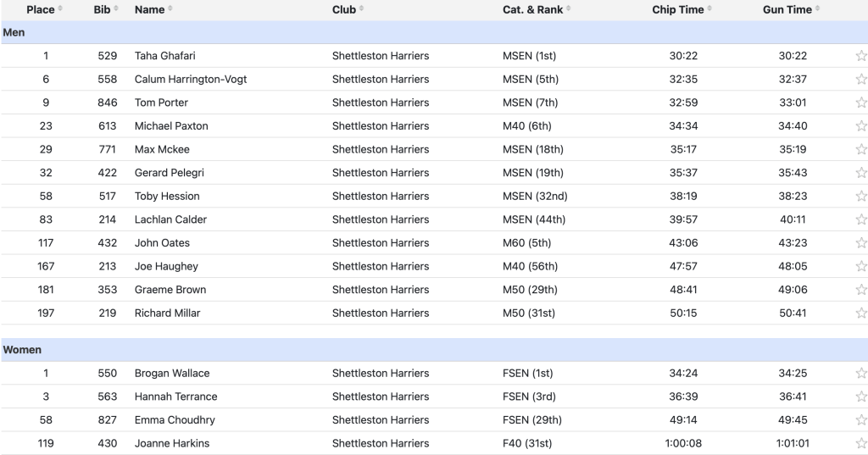The image size is (868, 455).
Task: Mark Michael Paxton's row with star
Action: coord(861,125)
